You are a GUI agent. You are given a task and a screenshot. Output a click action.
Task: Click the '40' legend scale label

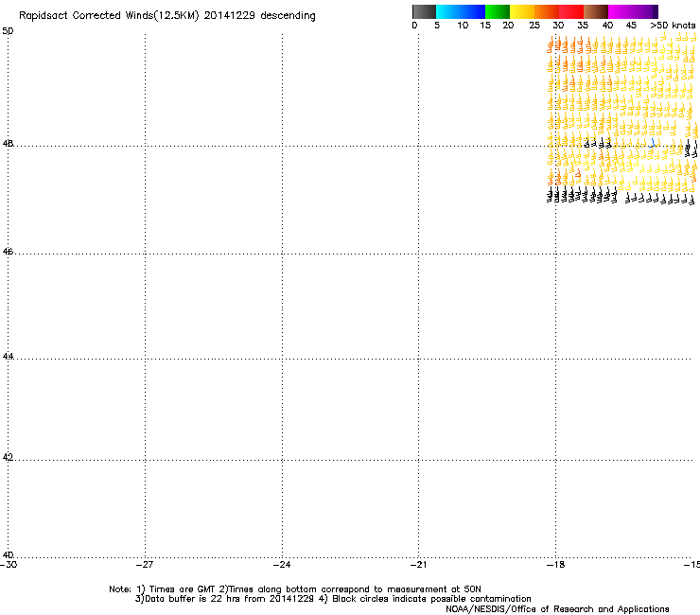click(x=607, y=26)
